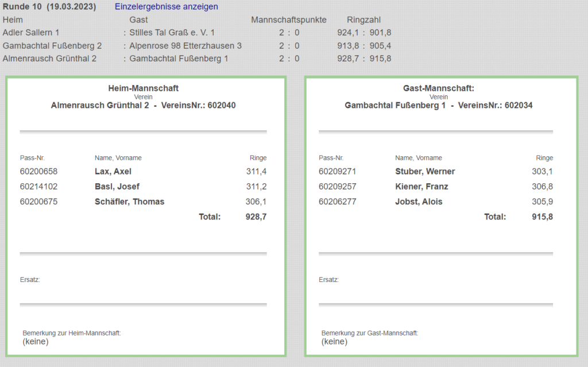The width and height of the screenshot is (588, 367).
Task: Click on Kiener, Franz entry
Action: [421, 187]
